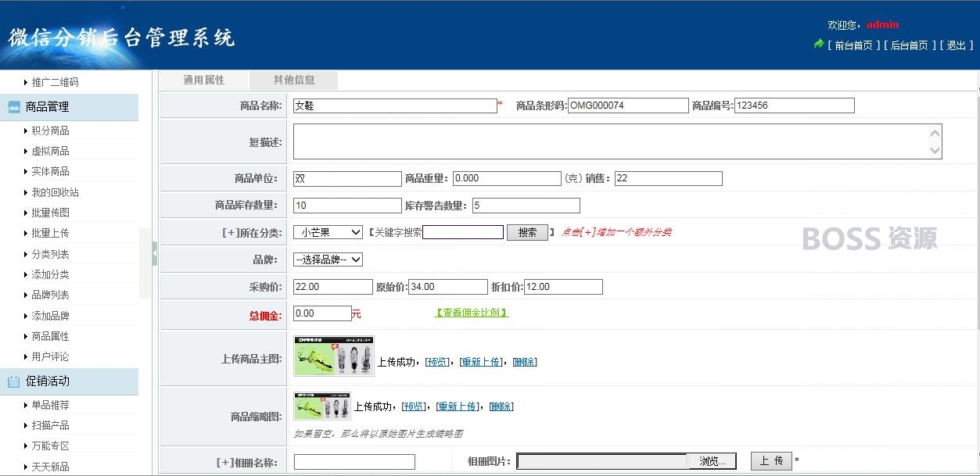The width and height of the screenshot is (980, 476).
Task: Click the 后台首页 link in header
Action: point(910,45)
